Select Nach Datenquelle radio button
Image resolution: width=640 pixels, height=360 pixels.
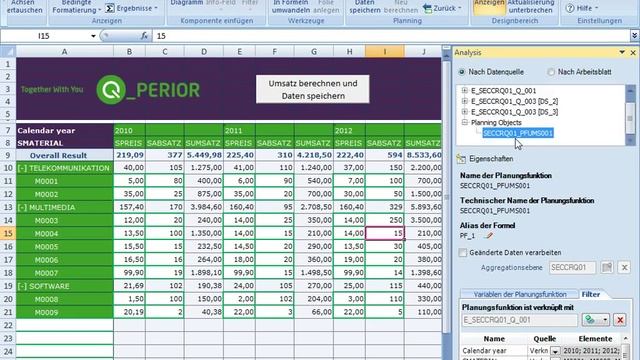coord(462,72)
